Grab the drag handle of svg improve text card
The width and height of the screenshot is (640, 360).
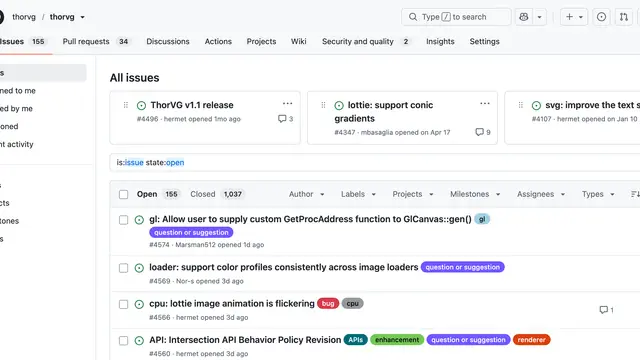point(520,105)
